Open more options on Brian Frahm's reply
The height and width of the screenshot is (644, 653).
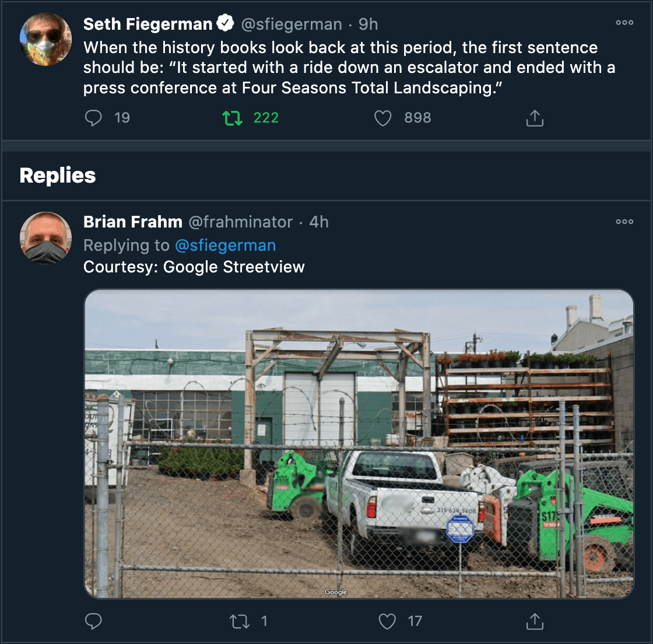pyautogui.click(x=624, y=222)
